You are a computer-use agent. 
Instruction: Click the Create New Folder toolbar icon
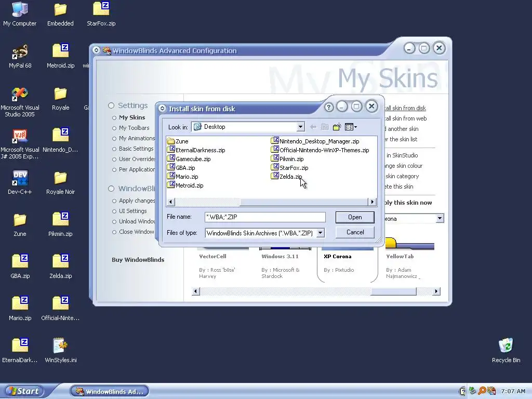[337, 127]
